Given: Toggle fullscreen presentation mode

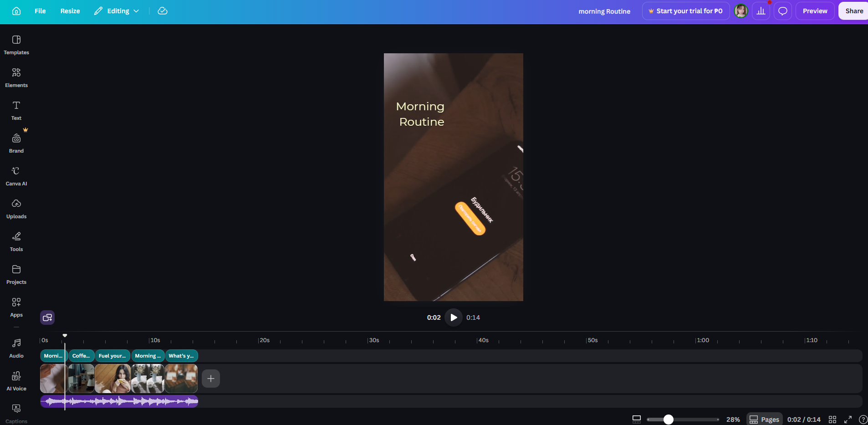Looking at the screenshot, I should pos(848,420).
